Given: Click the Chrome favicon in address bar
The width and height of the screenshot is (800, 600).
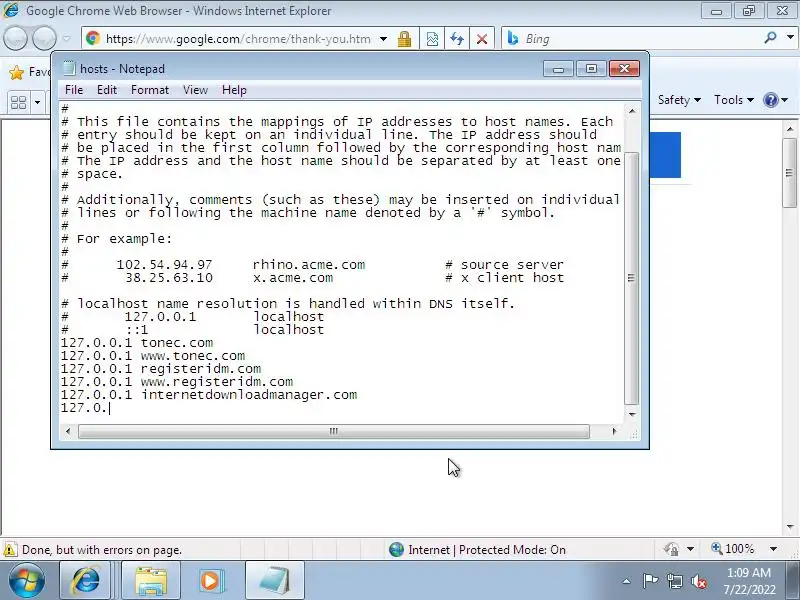Looking at the screenshot, I should coord(93,38).
